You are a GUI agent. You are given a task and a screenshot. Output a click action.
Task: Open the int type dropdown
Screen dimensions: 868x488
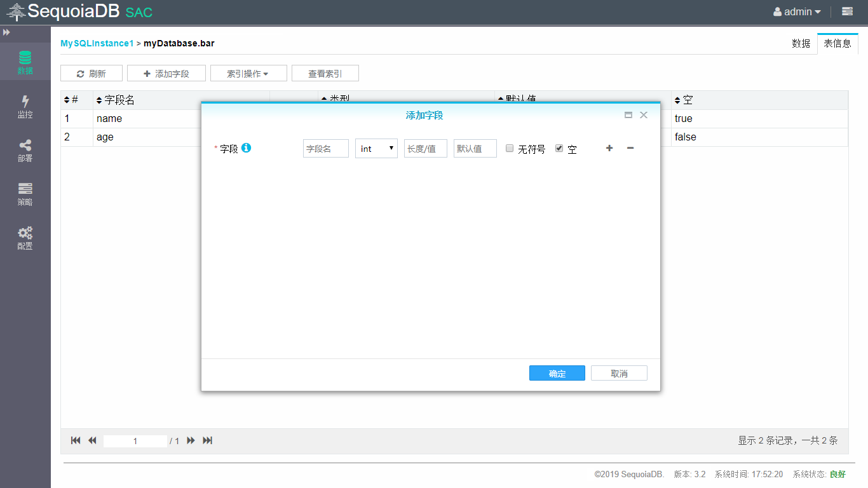376,149
